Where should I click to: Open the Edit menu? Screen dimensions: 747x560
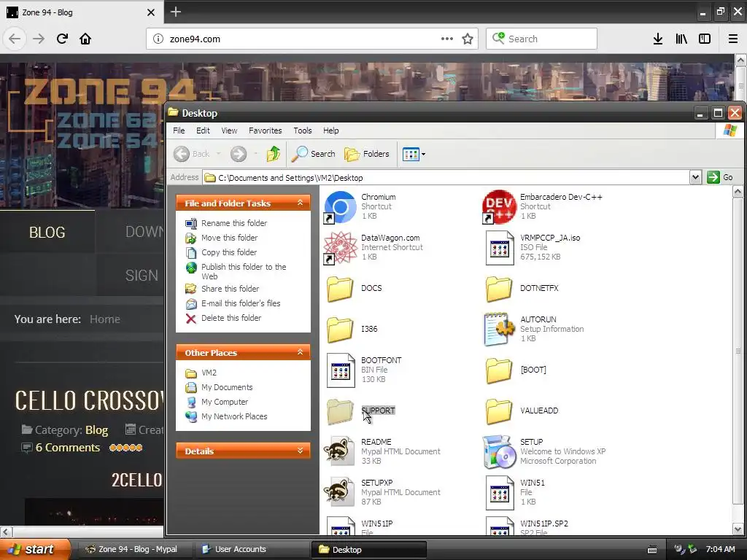[x=203, y=131]
